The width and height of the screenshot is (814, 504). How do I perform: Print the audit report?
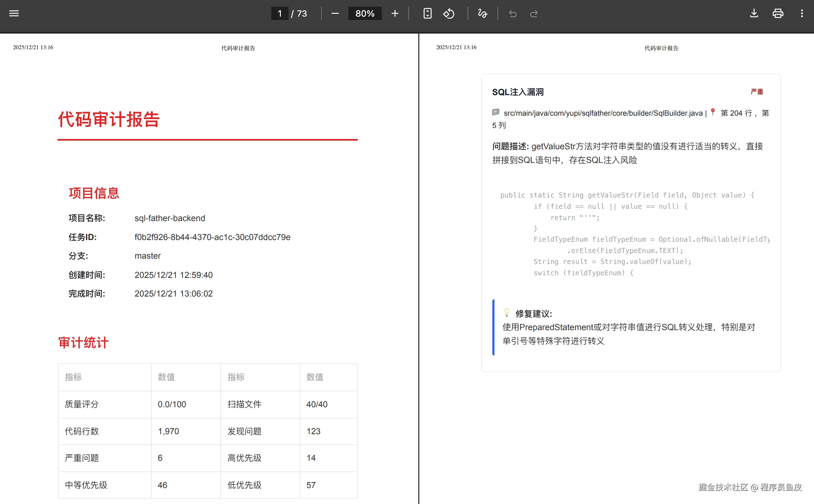[x=778, y=13]
